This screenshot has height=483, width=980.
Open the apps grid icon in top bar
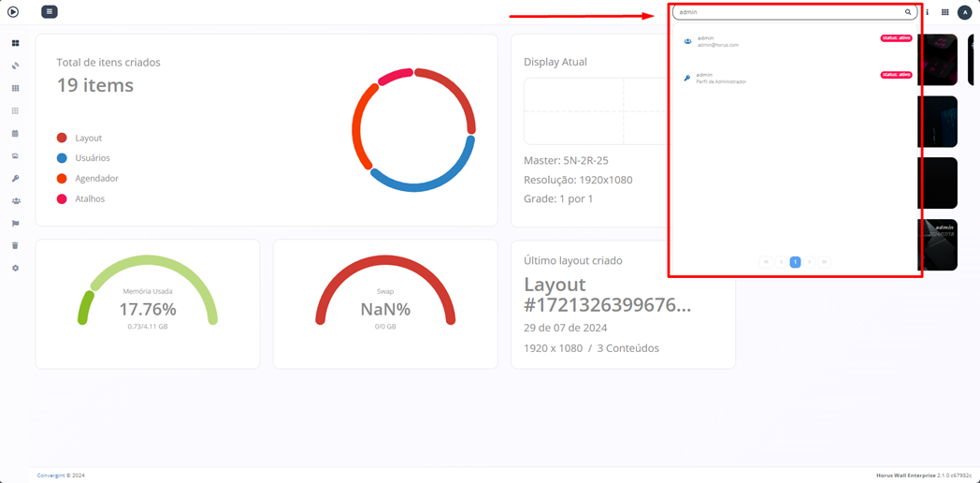pos(944,12)
